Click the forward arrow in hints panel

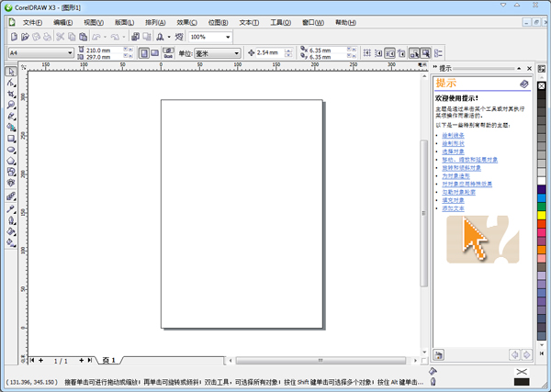tap(526, 354)
